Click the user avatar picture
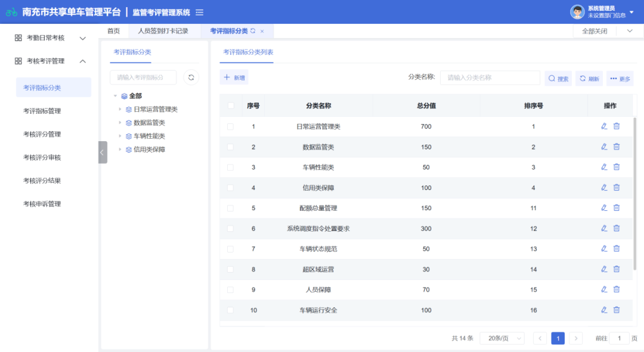The height and width of the screenshot is (352, 644). [x=577, y=12]
